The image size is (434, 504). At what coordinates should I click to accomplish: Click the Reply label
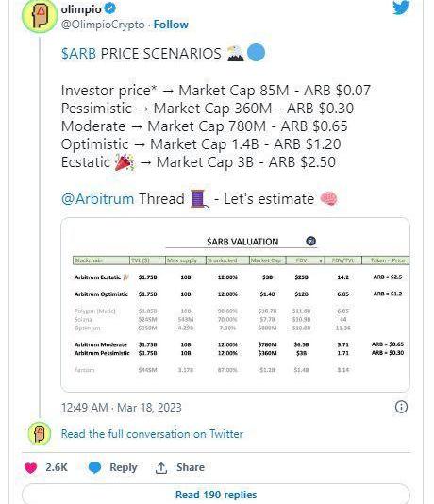coord(124,467)
